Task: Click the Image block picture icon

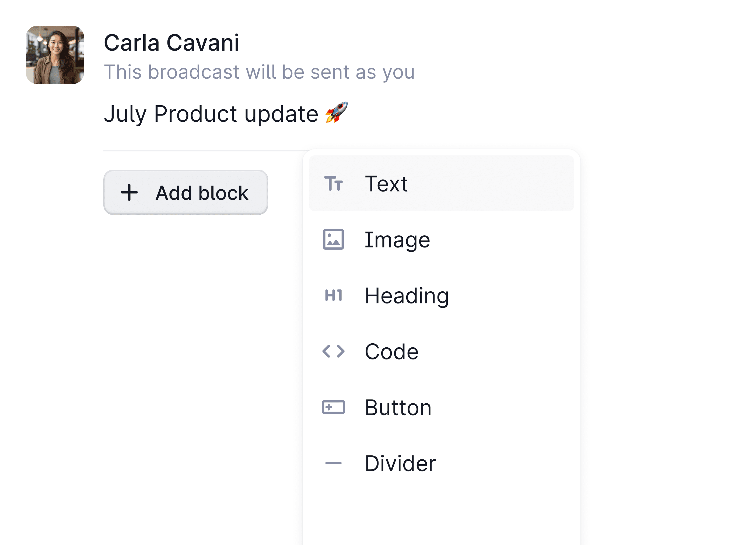Action: [x=333, y=239]
